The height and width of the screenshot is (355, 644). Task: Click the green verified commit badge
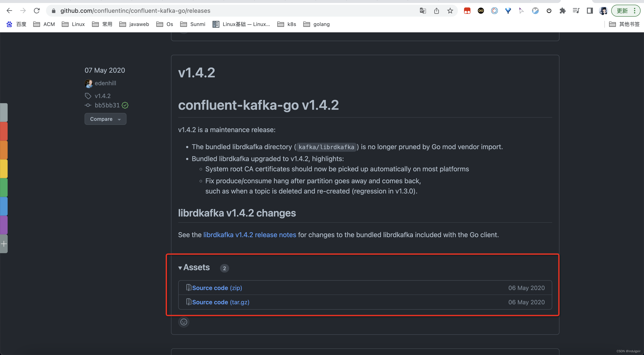click(x=125, y=105)
